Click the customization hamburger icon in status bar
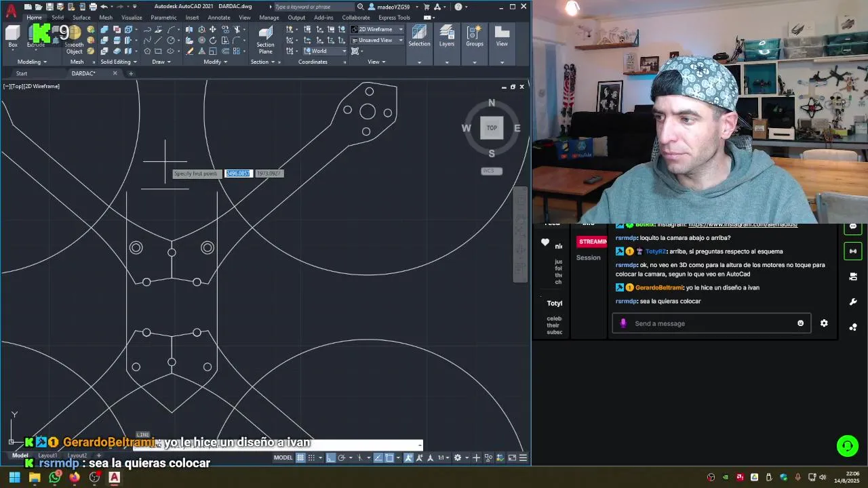The height and width of the screenshot is (488, 868). pos(523,457)
